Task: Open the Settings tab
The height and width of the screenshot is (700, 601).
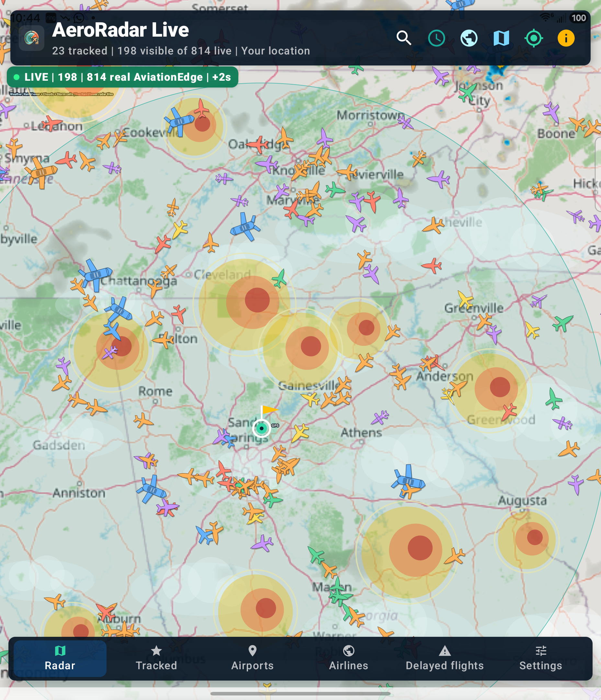Action: (541, 659)
